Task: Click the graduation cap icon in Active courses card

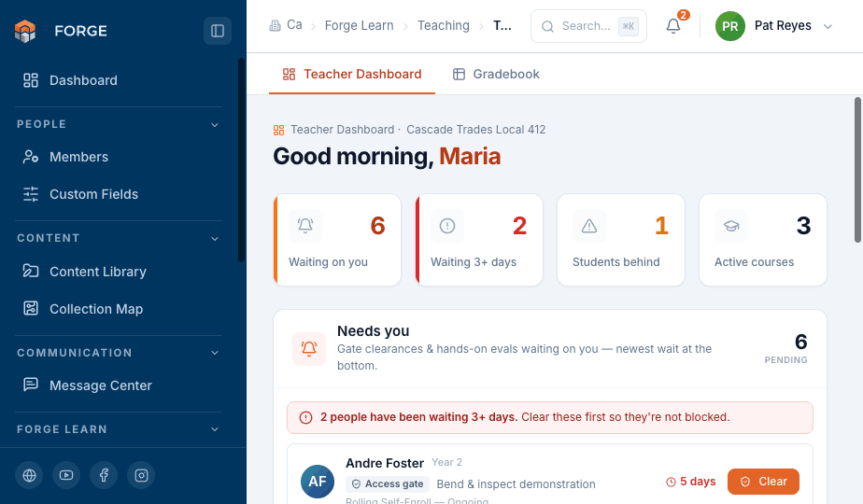Action: point(731,226)
